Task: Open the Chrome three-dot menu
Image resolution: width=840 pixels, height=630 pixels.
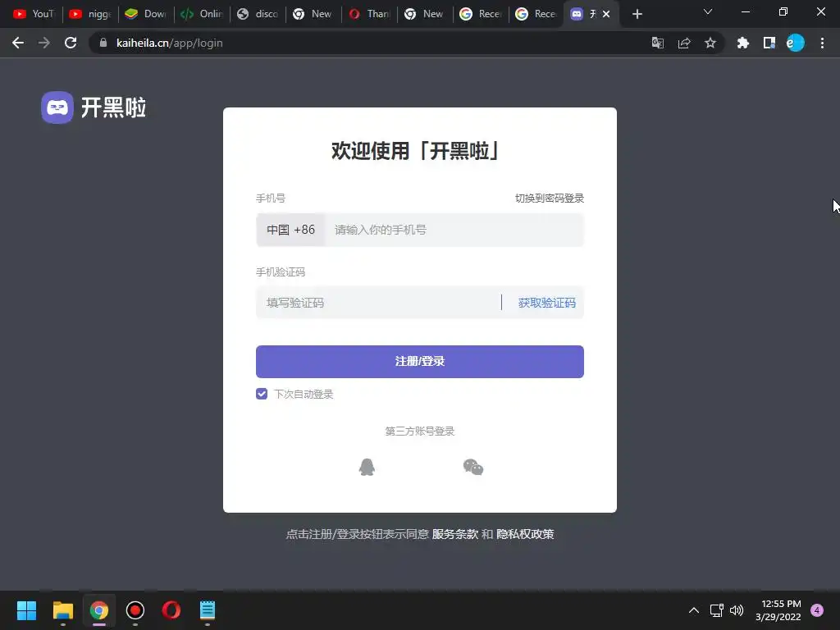Action: (x=822, y=43)
